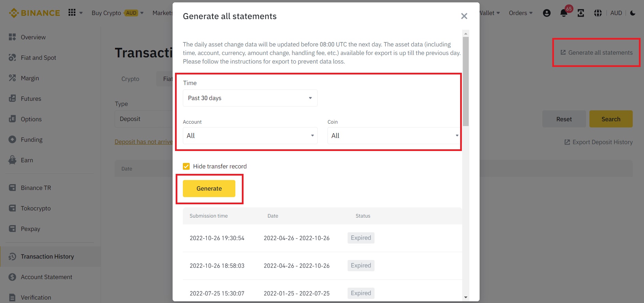Click submission time 2022-10-26 19:30:54
The image size is (644, 303).
coord(217,238)
